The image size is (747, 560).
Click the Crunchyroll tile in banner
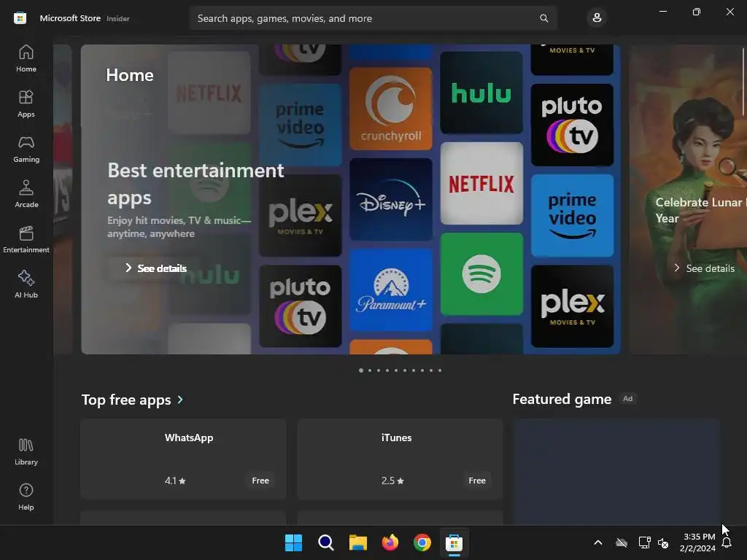click(x=391, y=109)
